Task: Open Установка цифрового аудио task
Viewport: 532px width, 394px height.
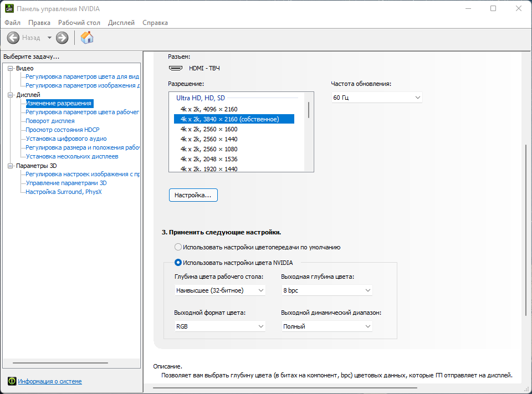Action: tap(66, 139)
